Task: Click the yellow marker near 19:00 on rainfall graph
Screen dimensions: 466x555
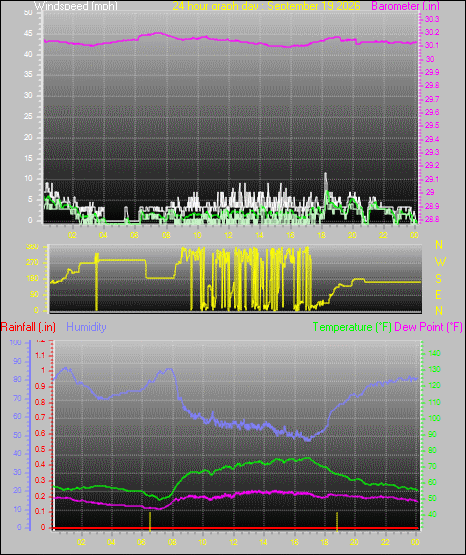Action: tap(337, 521)
